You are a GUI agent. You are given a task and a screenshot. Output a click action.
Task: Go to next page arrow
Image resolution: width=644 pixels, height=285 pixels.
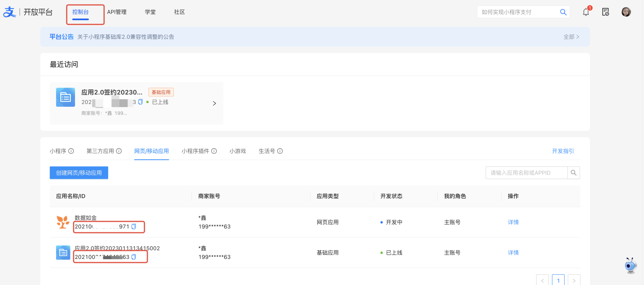(x=574, y=280)
